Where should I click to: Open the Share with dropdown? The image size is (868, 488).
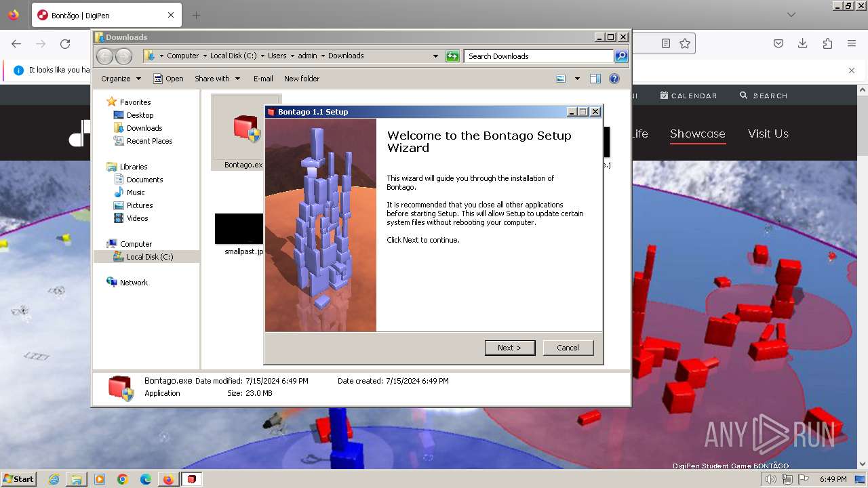pos(217,79)
